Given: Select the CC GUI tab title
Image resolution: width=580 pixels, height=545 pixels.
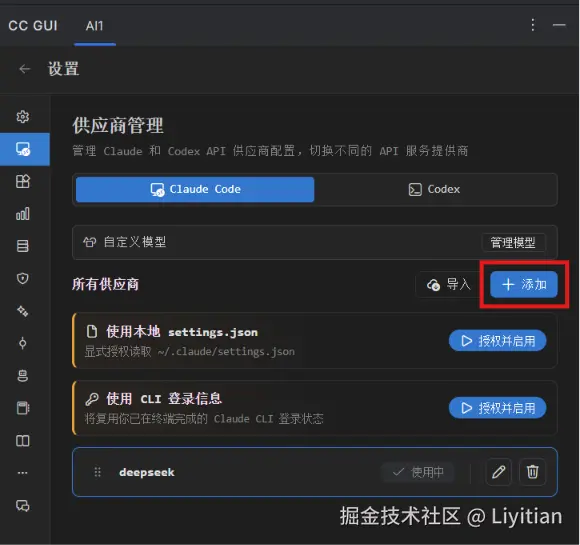Looking at the screenshot, I should click(33, 26).
